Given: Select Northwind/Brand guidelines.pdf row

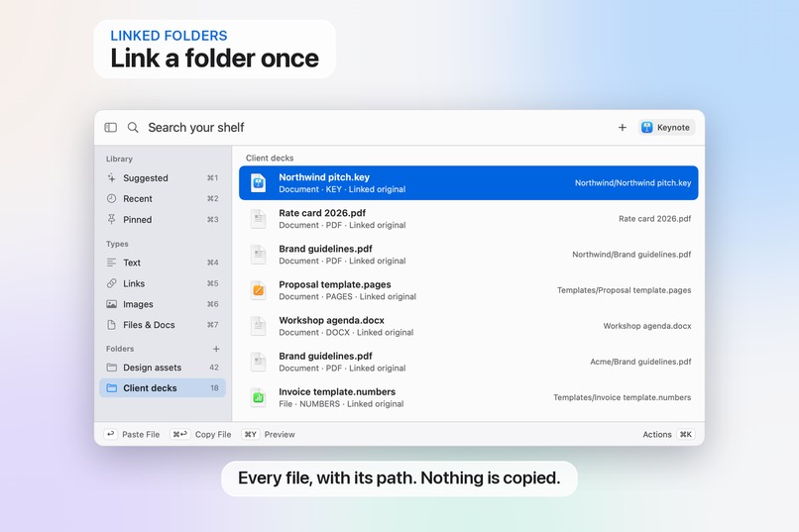Looking at the screenshot, I should [x=468, y=255].
